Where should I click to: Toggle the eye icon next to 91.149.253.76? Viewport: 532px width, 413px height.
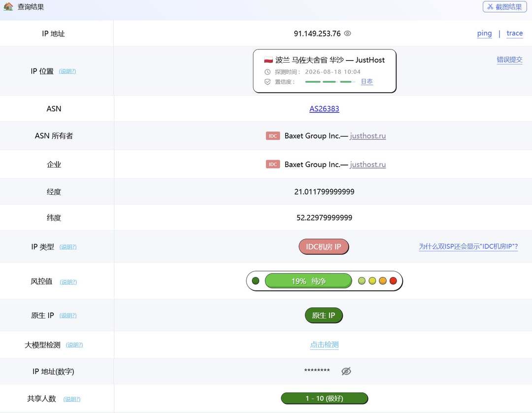(x=347, y=33)
